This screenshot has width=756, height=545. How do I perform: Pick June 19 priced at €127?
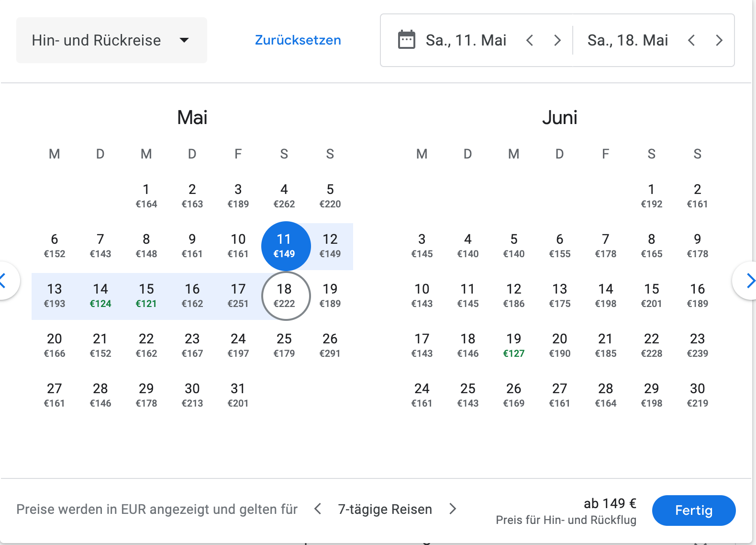click(x=514, y=345)
